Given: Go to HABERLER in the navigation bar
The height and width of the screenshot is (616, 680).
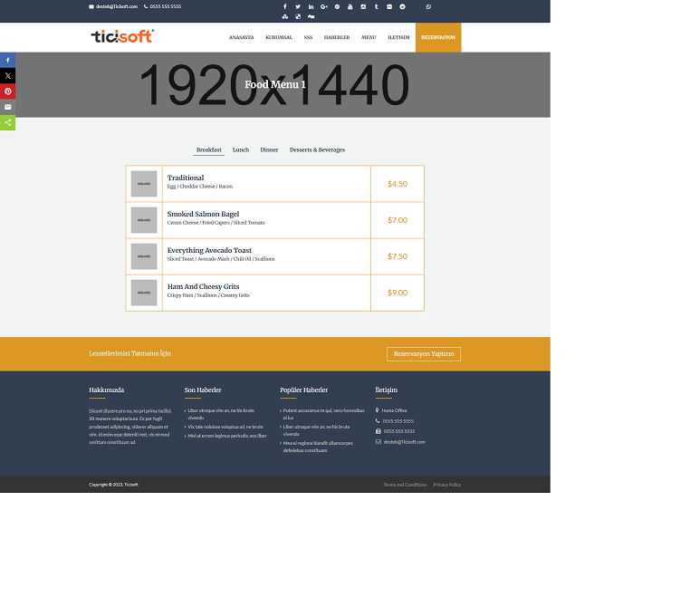Looking at the screenshot, I should (x=336, y=37).
